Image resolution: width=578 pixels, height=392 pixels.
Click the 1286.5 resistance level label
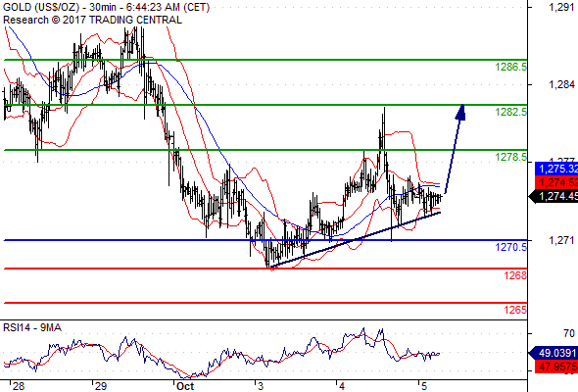point(511,67)
